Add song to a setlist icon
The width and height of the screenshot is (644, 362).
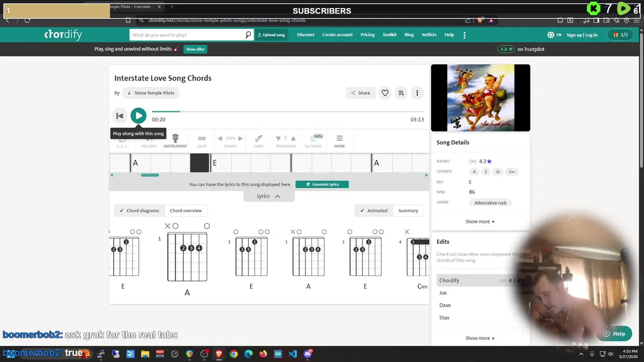401,93
